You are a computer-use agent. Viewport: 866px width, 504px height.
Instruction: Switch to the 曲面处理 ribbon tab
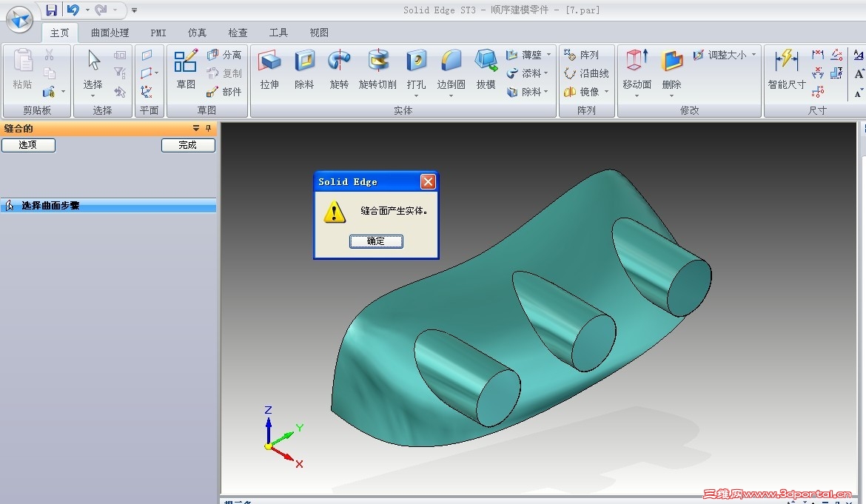pos(110,33)
